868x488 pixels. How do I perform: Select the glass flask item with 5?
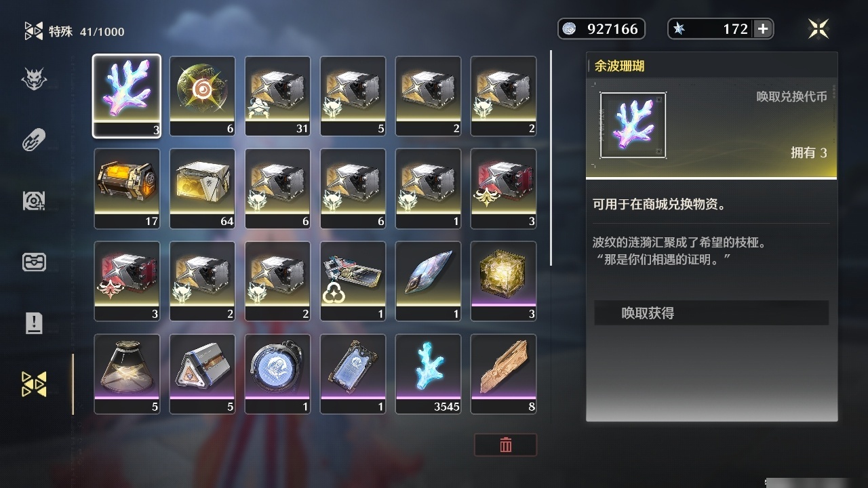[127, 373]
